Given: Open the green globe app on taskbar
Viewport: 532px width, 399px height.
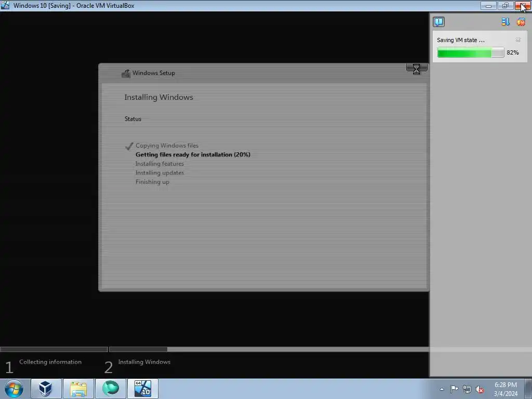Looking at the screenshot, I should tap(111, 389).
